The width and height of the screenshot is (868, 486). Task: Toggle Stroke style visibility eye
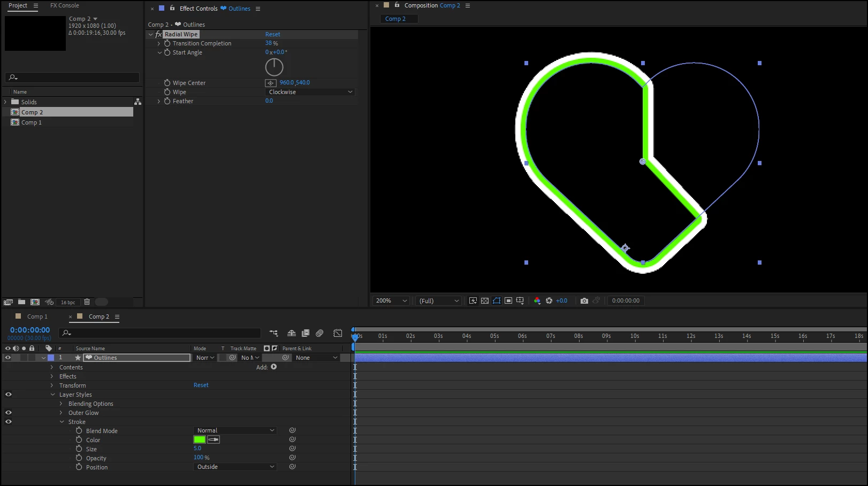pos(8,422)
